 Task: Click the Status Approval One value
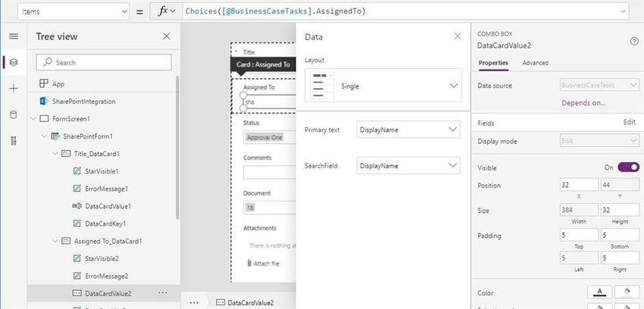click(x=264, y=138)
